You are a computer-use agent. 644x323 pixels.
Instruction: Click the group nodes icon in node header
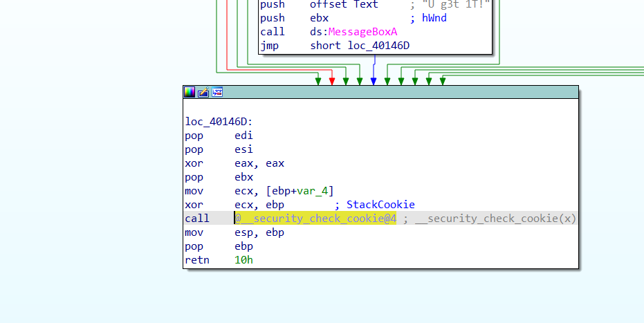[217, 92]
